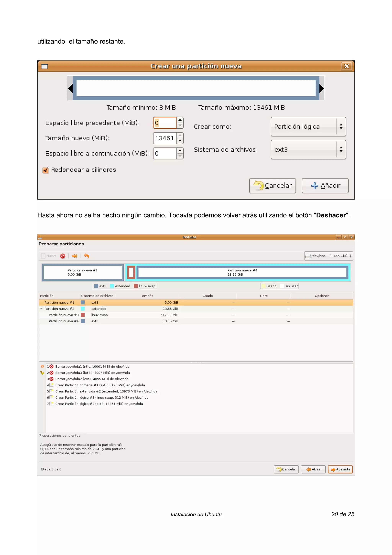Viewport: 392px width, 555px height.
Task: Click '7 operaciones pendientes' status text
Action: click(60, 435)
